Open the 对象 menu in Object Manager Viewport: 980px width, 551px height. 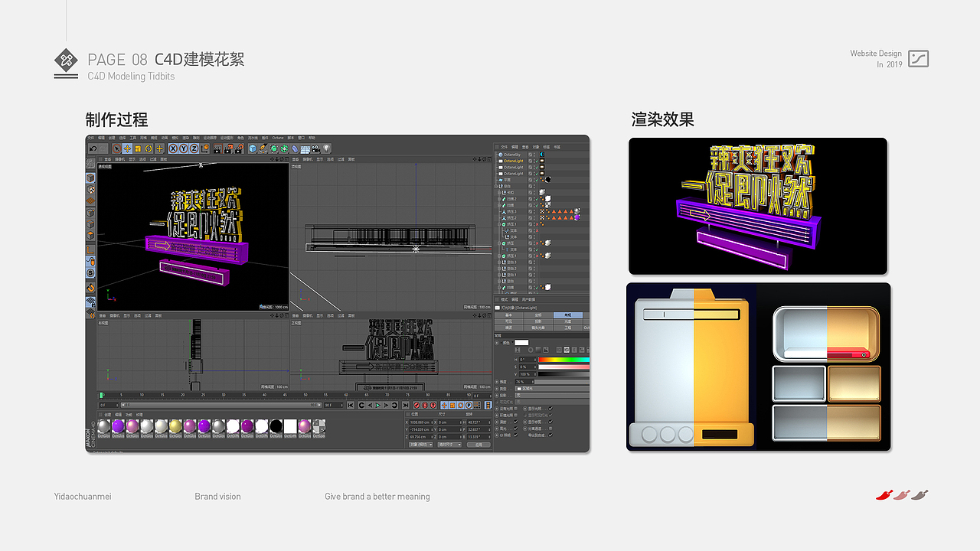click(x=536, y=146)
